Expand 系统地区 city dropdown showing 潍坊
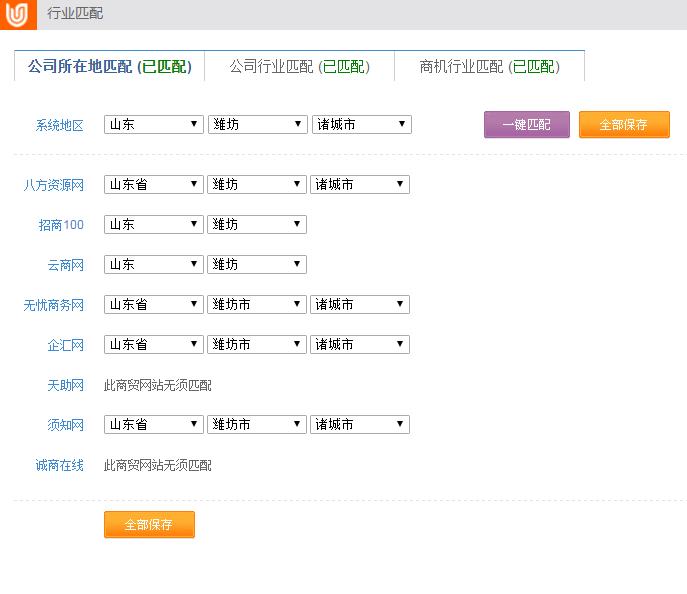This screenshot has height=594, width=687. [258, 125]
